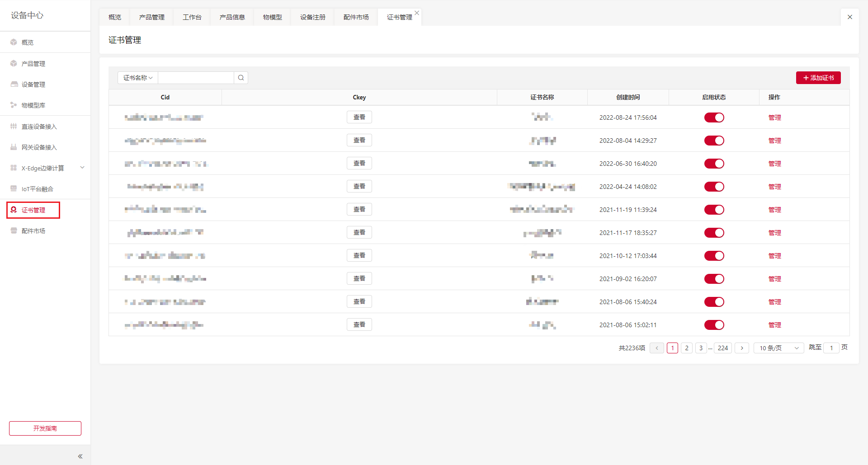Switch to the 物模型 tab

[x=272, y=17]
